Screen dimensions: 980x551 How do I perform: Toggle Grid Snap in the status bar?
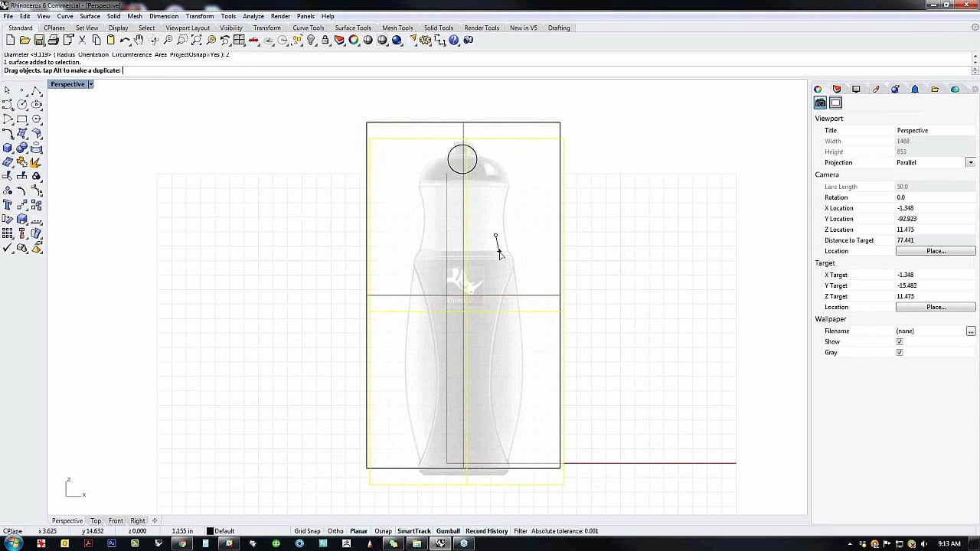coord(307,531)
